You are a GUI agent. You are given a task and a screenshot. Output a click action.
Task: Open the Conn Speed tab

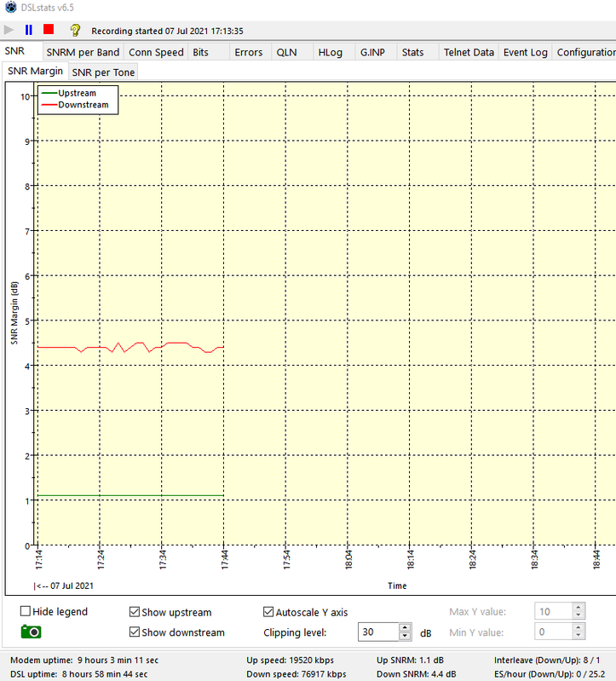(x=156, y=52)
